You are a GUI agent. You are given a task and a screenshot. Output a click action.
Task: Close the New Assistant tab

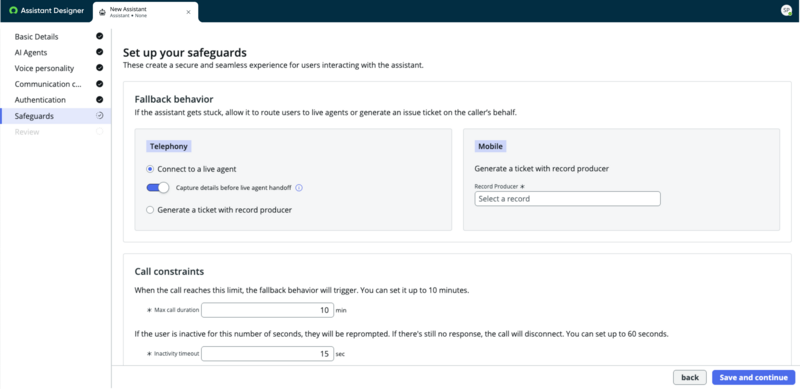click(188, 12)
